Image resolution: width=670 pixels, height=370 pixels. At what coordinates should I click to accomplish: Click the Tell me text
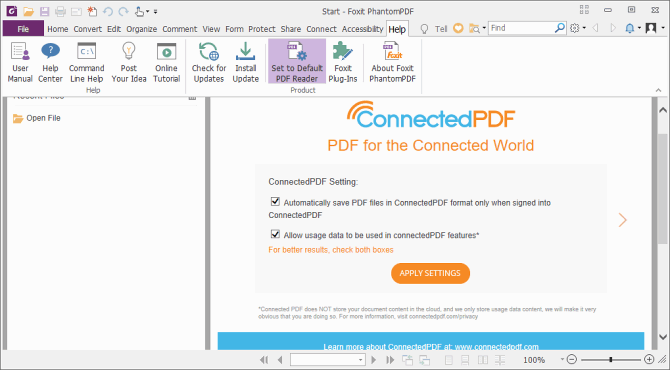(441, 29)
